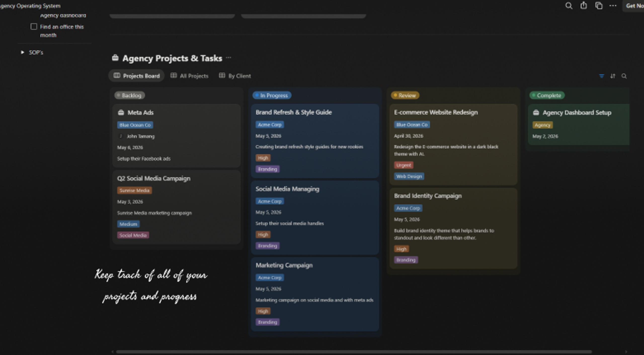Open the top bar three-dots menu
The width and height of the screenshot is (644, 355).
[613, 6]
